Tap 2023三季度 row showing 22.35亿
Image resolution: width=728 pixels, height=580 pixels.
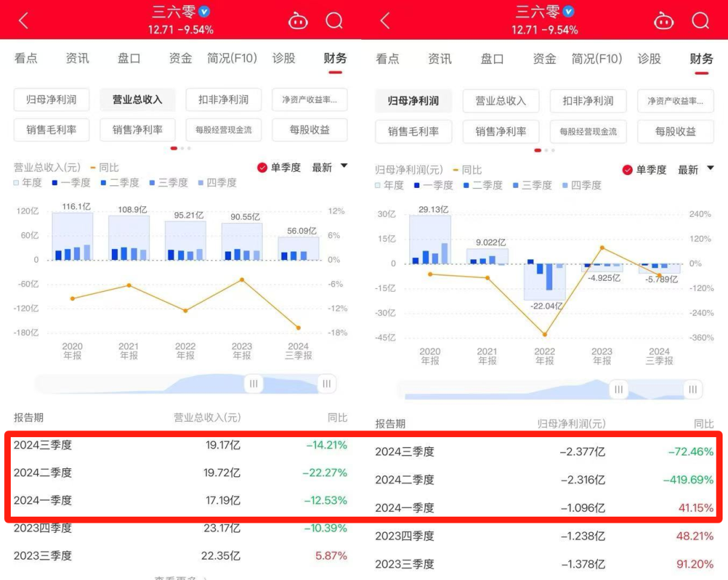180,556
